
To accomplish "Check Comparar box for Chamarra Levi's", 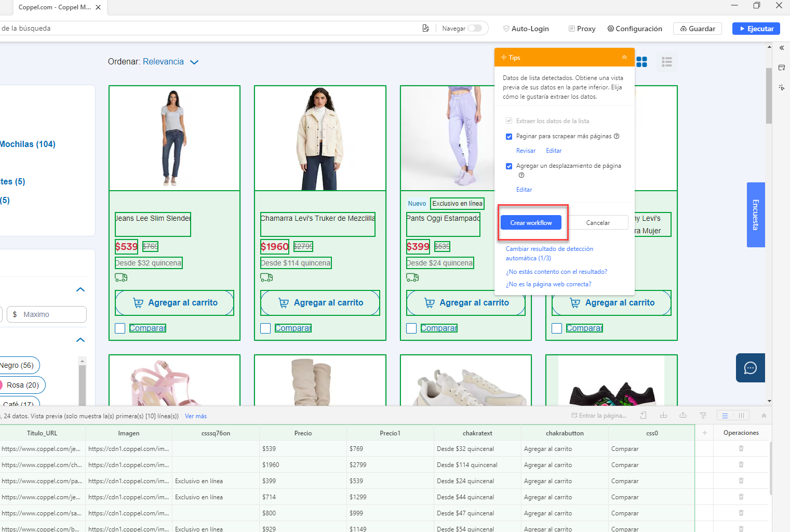I will point(265,328).
